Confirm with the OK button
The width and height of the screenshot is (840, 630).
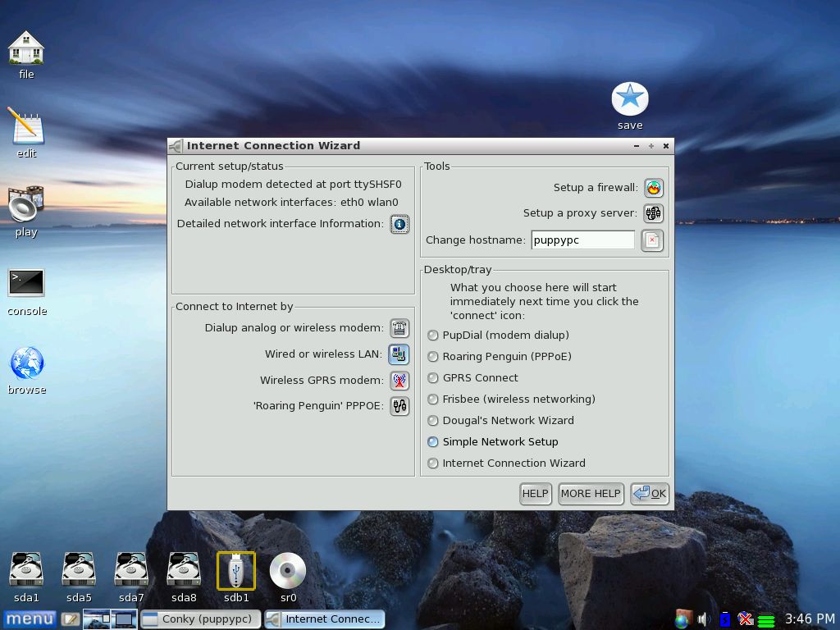pyautogui.click(x=650, y=494)
